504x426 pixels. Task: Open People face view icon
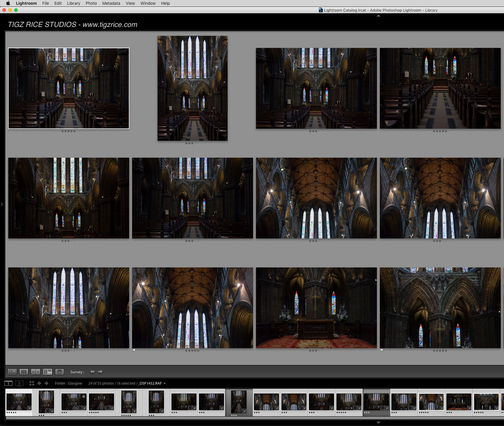(x=59, y=372)
